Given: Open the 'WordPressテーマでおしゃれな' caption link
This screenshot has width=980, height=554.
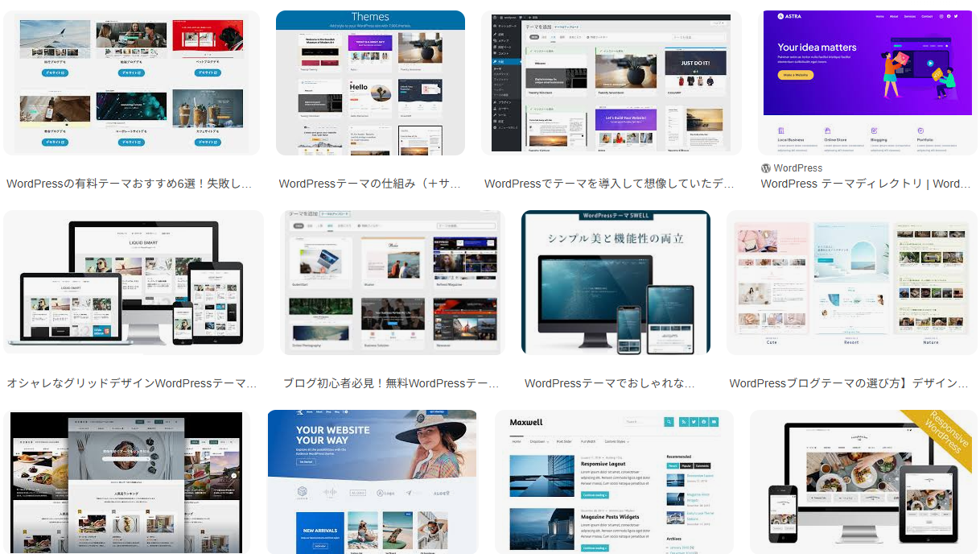Looking at the screenshot, I should coord(609,383).
